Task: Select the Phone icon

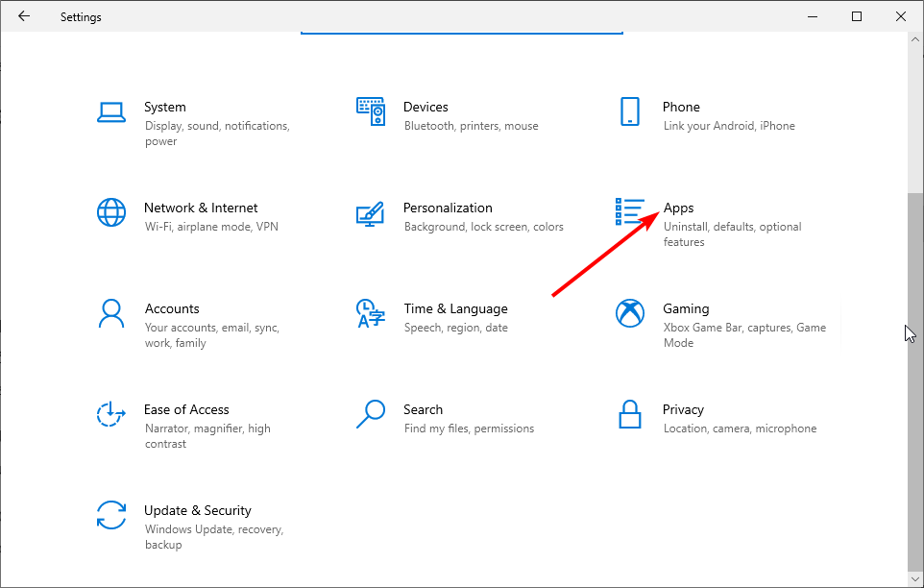Action: point(630,111)
